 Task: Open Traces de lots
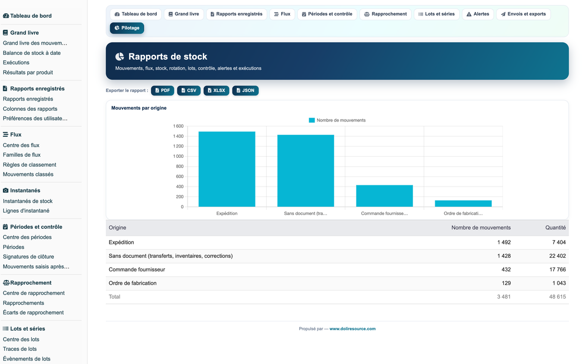[20, 349]
